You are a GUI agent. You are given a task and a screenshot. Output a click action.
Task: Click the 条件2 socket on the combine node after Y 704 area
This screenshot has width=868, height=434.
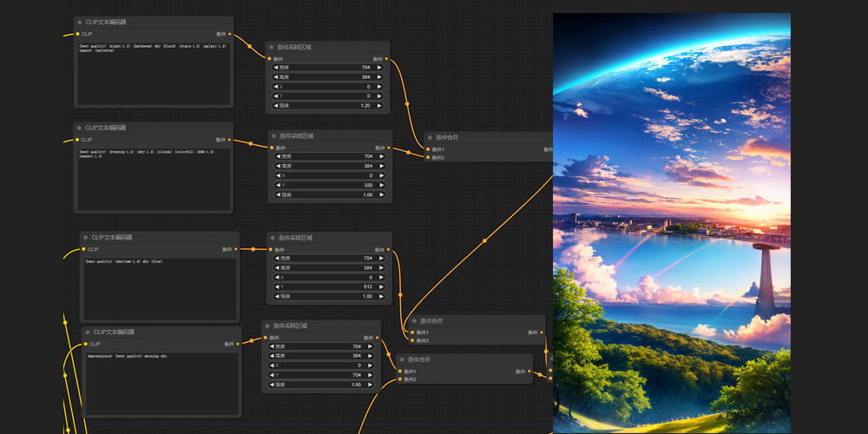(x=400, y=379)
